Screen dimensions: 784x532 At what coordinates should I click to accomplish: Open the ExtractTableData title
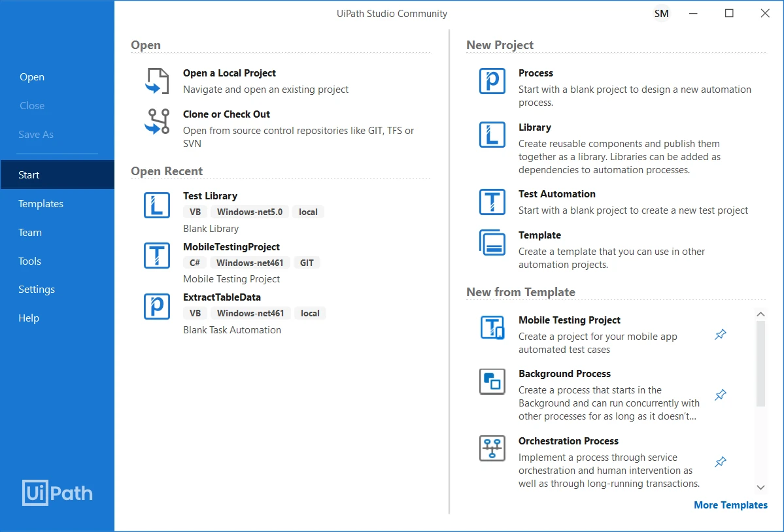pos(222,297)
